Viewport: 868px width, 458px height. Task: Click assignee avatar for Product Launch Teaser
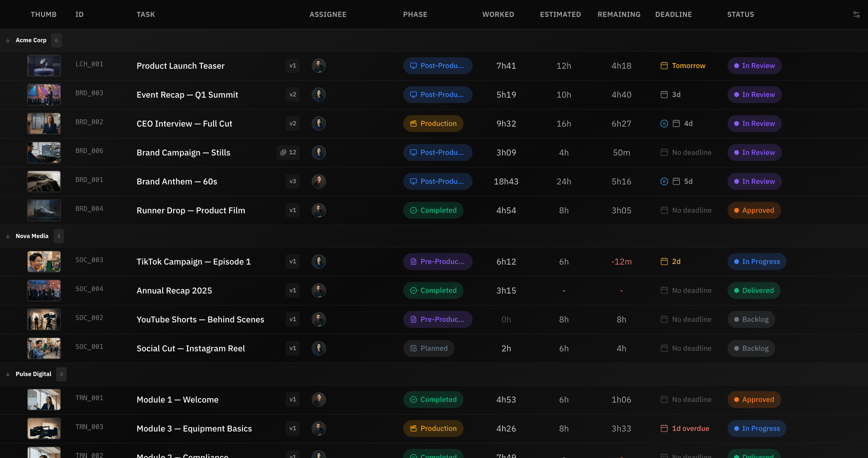(x=319, y=66)
